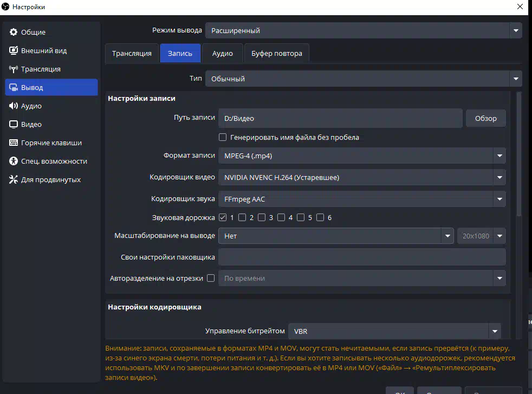Enable audio track 3 checkbox

coord(262,217)
